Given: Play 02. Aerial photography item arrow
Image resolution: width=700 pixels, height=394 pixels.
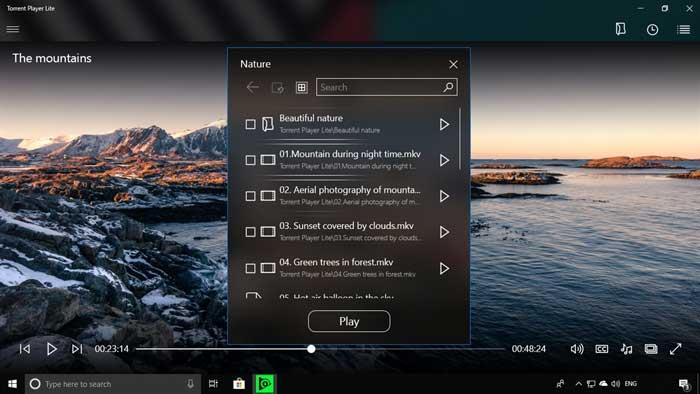Looking at the screenshot, I should coord(444,196).
